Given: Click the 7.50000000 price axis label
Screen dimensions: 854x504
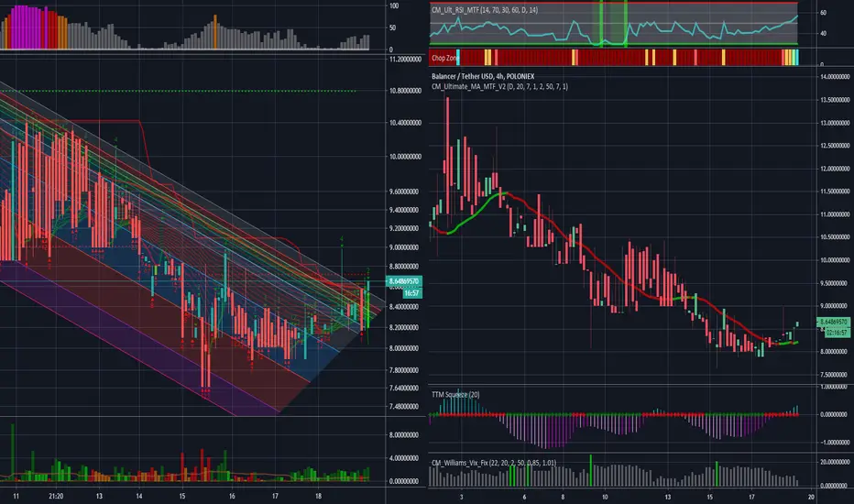Looking at the screenshot, I should pos(835,375).
